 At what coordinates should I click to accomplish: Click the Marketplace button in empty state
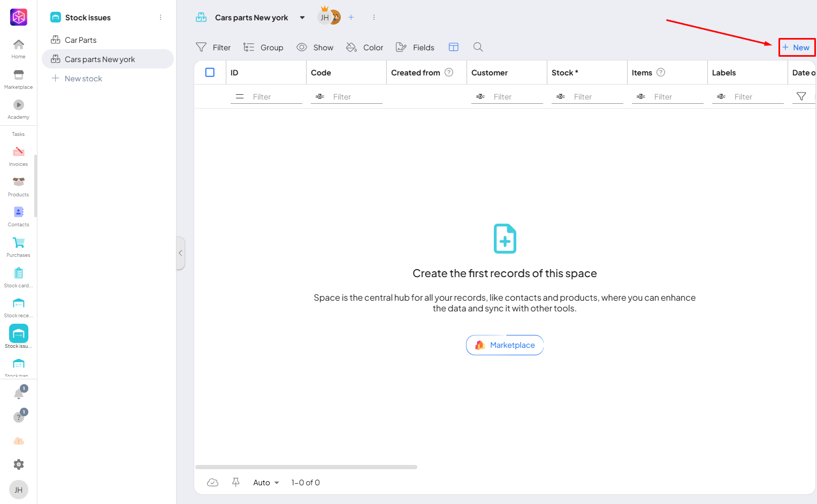(x=505, y=345)
